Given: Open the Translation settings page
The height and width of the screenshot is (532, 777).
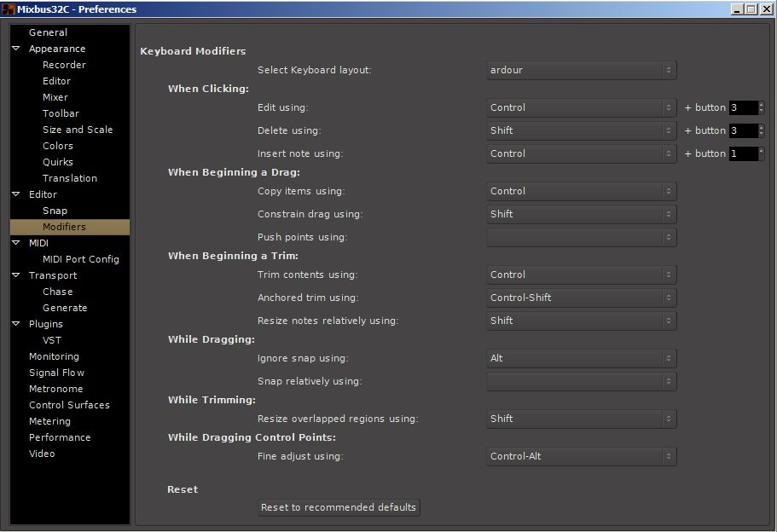Looking at the screenshot, I should coord(69,178).
